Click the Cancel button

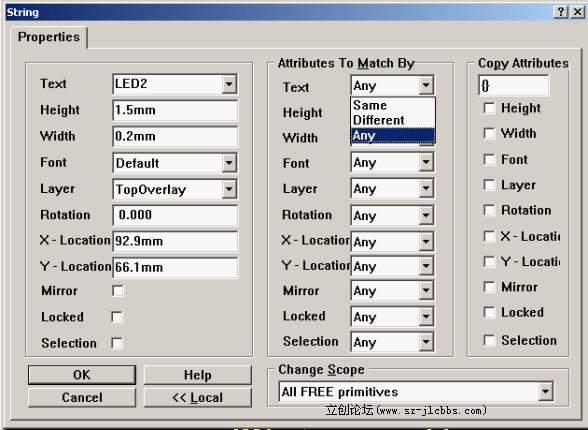(82, 397)
